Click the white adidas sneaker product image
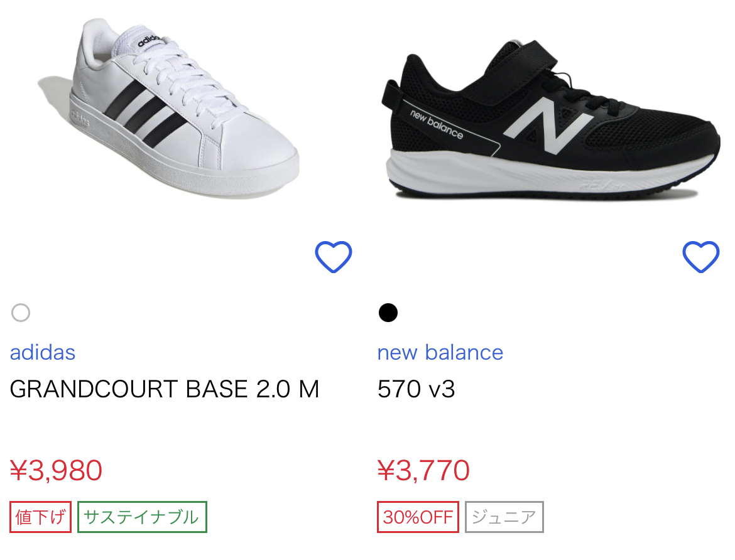Viewport: 735px width, 560px height. 182,107
